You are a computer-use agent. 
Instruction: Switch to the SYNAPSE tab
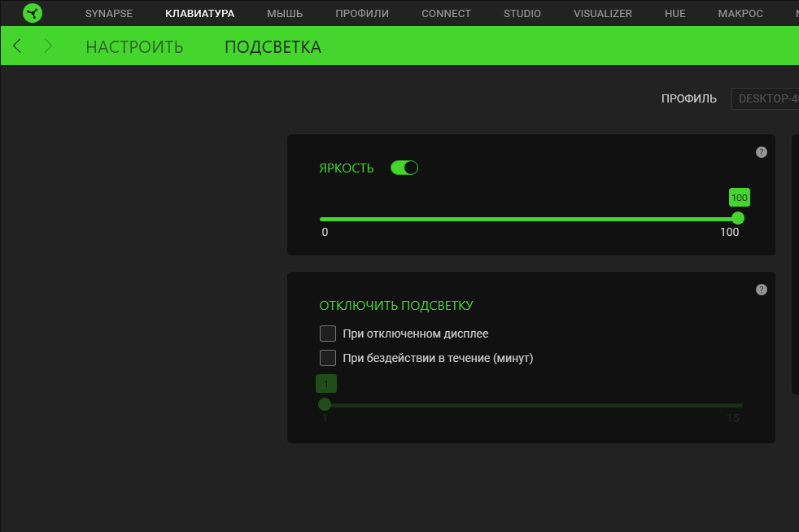(108, 14)
